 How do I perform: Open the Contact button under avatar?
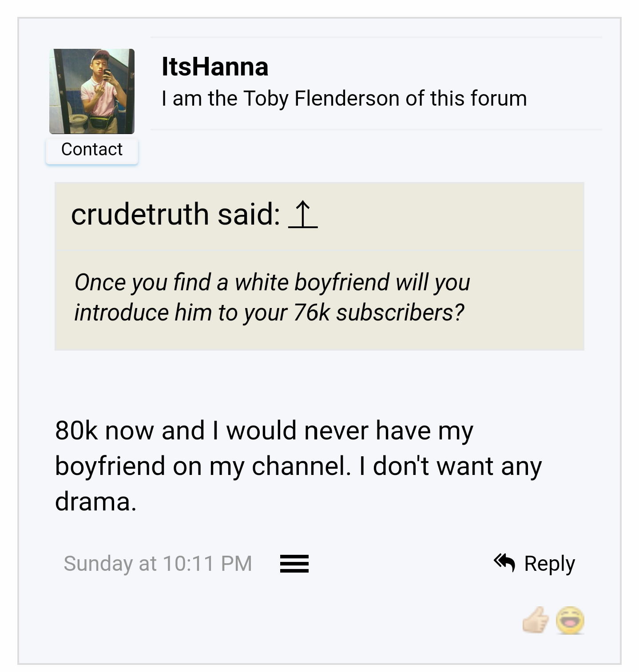point(92,150)
